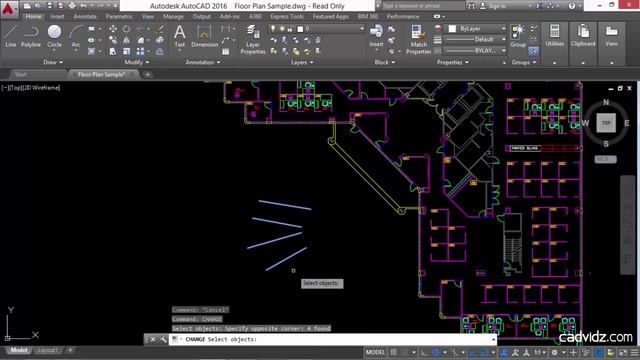The width and height of the screenshot is (640, 360).
Task: Expand the Annotation panel
Action: (203, 62)
